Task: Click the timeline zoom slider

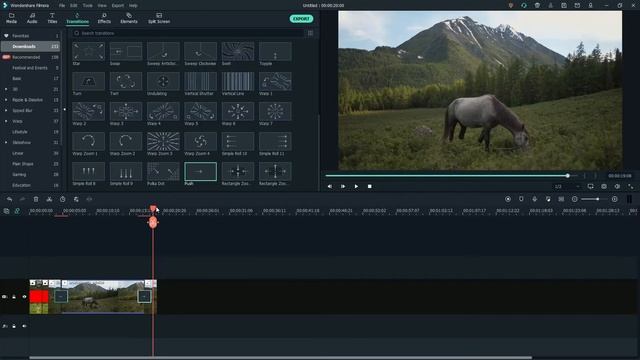Action: 594,199
